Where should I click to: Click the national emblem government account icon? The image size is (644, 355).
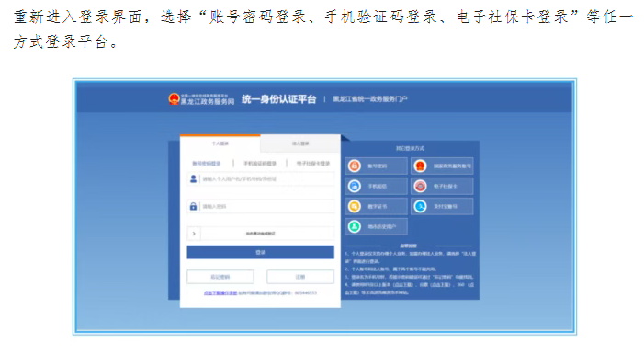(x=420, y=166)
